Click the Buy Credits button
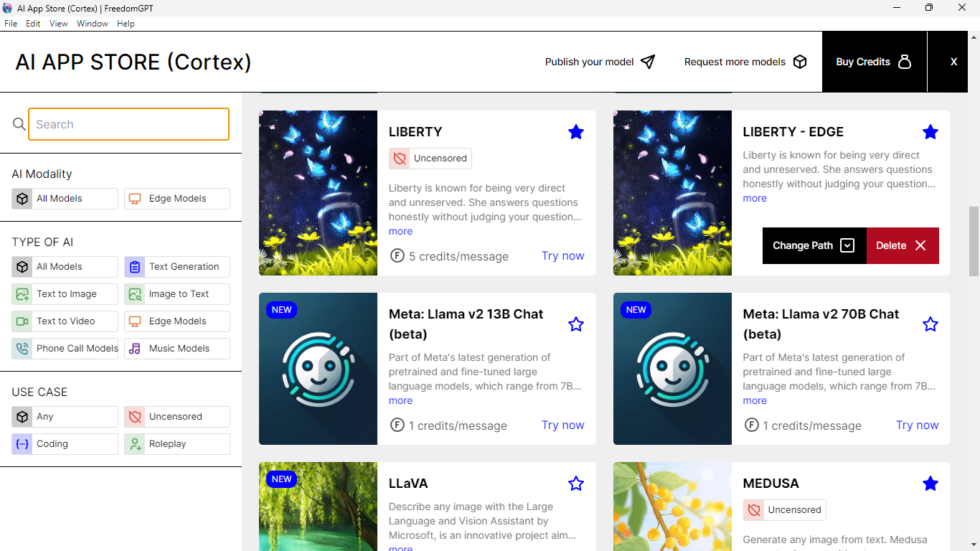This screenshot has width=980, height=551. (875, 62)
